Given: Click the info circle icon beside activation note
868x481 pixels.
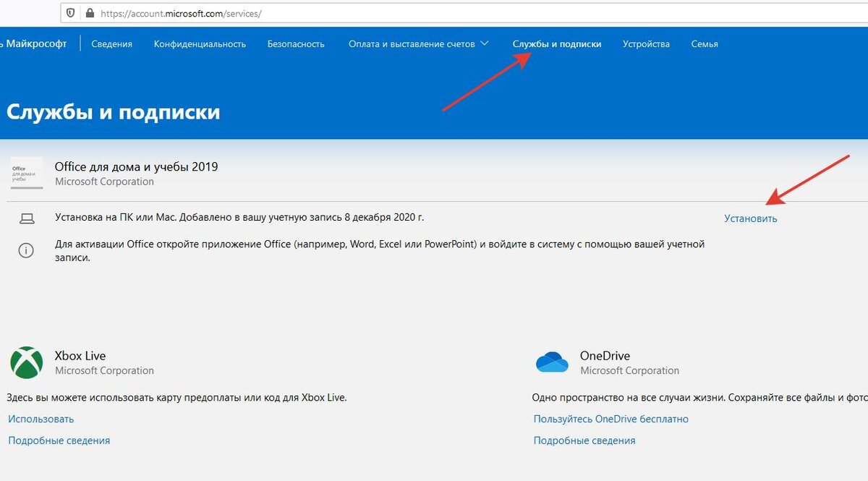Looking at the screenshot, I should click(x=27, y=250).
